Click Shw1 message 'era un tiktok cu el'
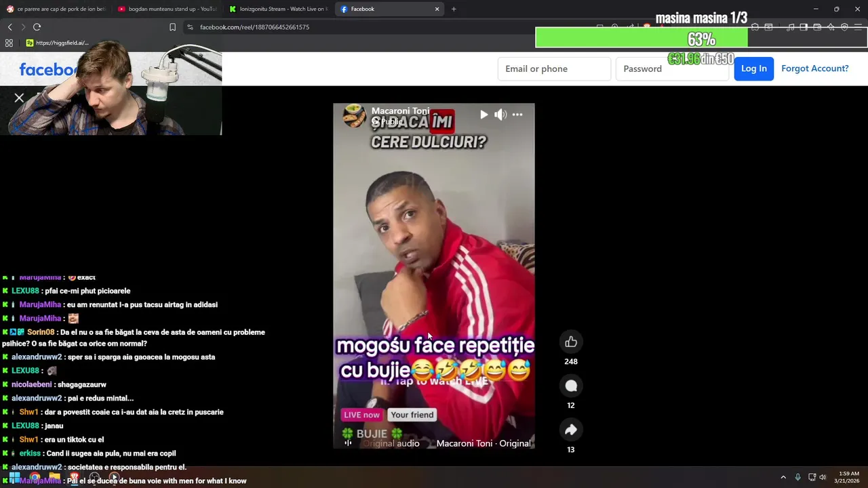The width and height of the screenshot is (868, 488). [x=74, y=439]
